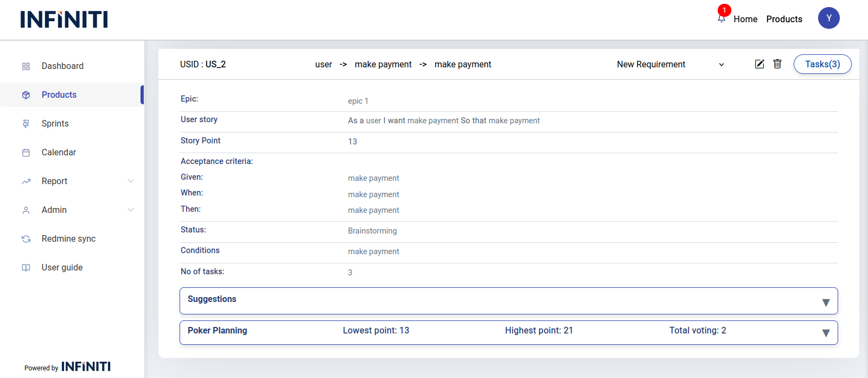The image size is (868, 378).
Task: Click the Redmine sync icon
Action: coord(26,239)
